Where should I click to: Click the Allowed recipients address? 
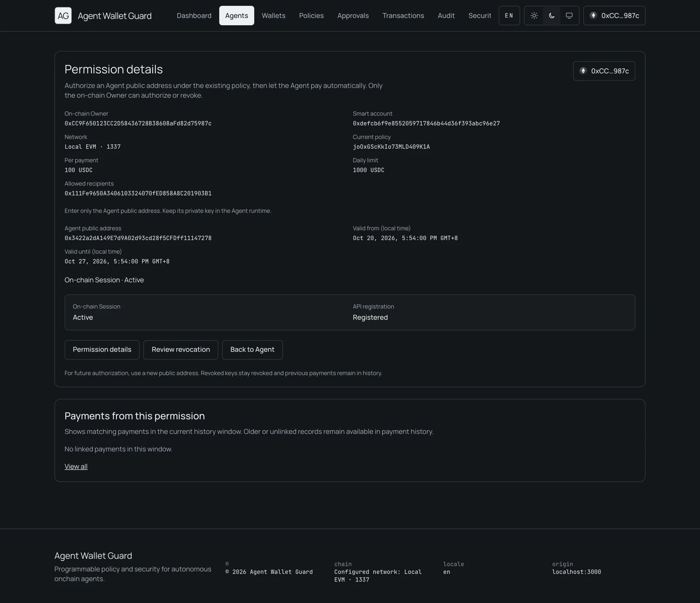(138, 193)
